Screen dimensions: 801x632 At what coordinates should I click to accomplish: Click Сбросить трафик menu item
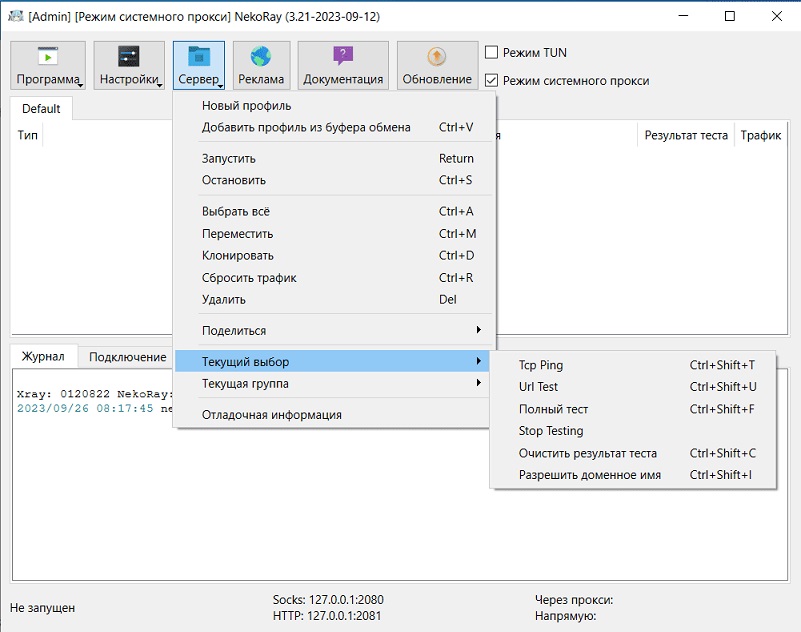click(335, 277)
